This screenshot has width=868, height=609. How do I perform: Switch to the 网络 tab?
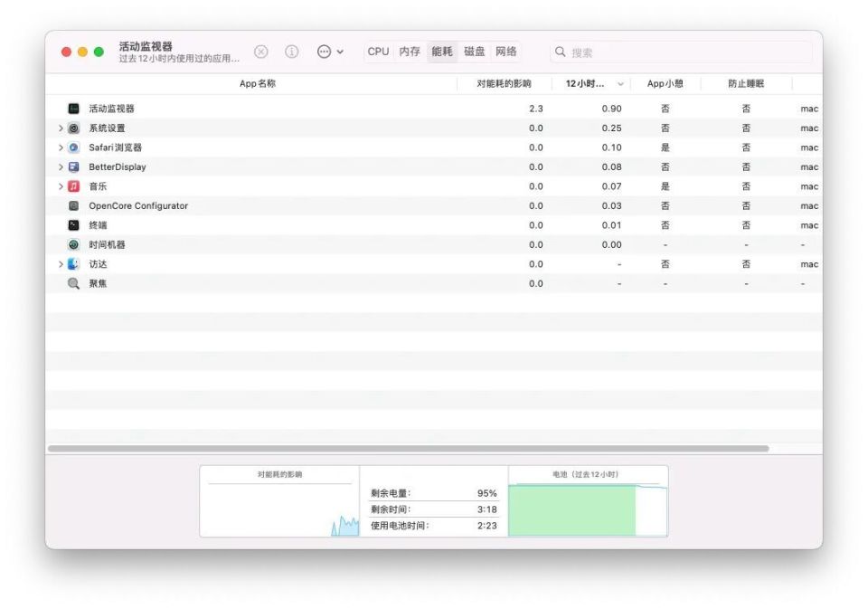click(x=506, y=52)
